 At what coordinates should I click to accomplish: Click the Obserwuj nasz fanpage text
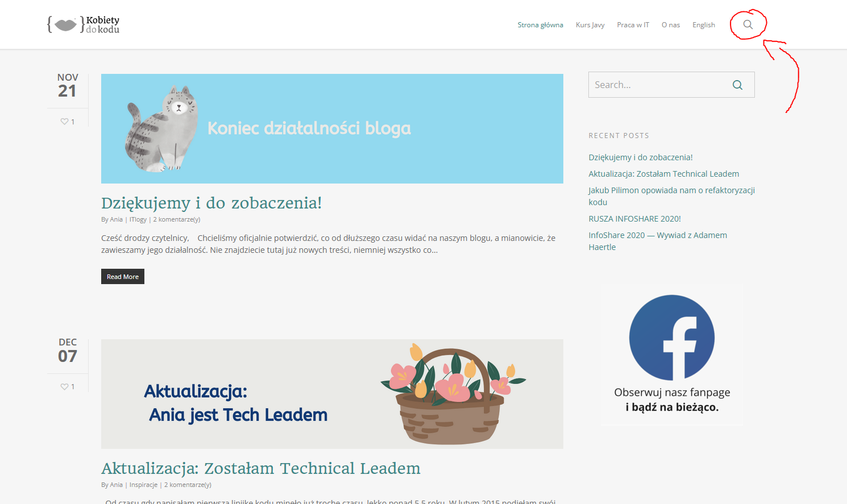[x=672, y=393]
